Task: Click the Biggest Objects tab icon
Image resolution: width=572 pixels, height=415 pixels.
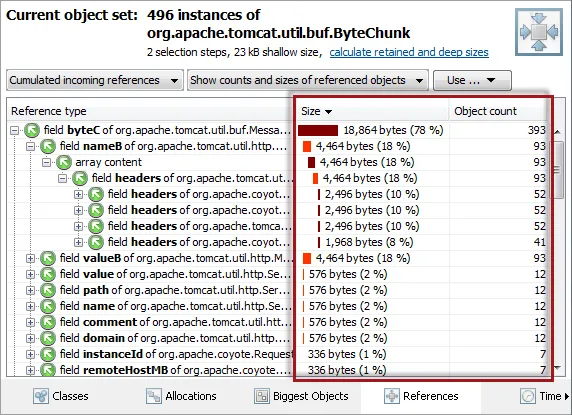Action: click(262, 396)
